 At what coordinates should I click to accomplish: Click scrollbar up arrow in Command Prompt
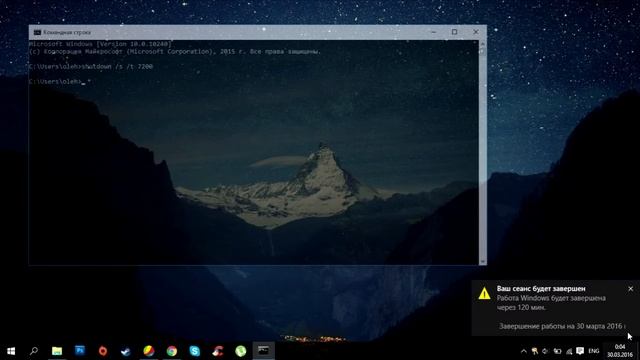pos(483,43)
